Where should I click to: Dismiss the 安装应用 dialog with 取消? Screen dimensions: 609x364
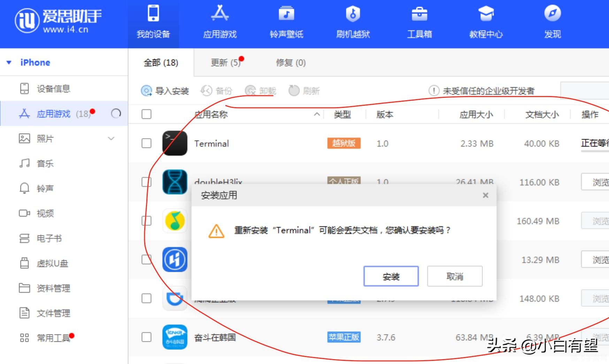(x=454, y=276)
